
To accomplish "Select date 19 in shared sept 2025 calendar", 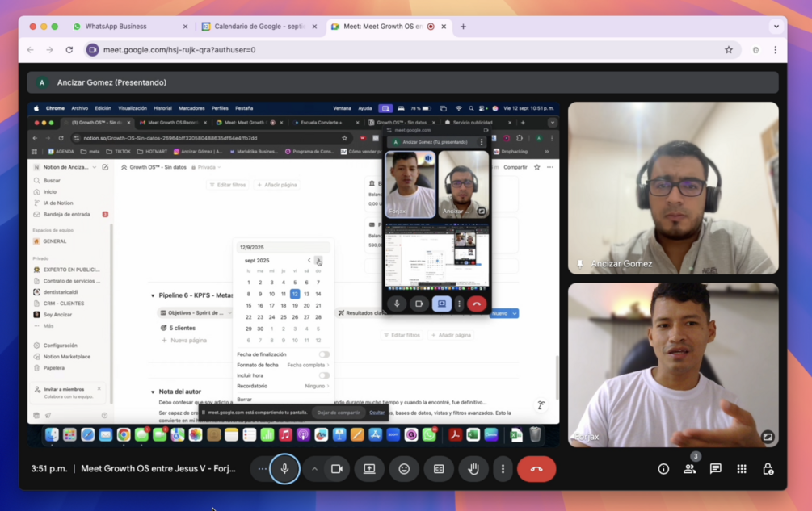I will pyautogui.click(x=295, y=305).
